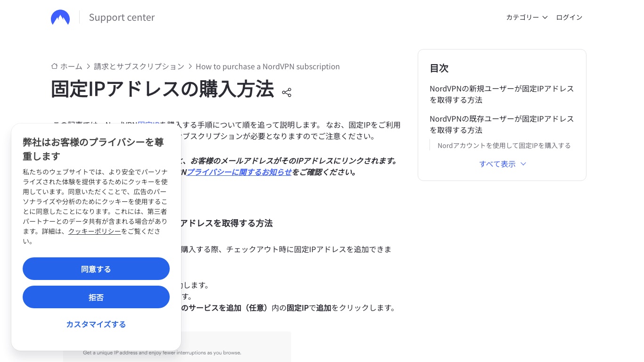
Task: Open the ログイン page
Action: 569,17
